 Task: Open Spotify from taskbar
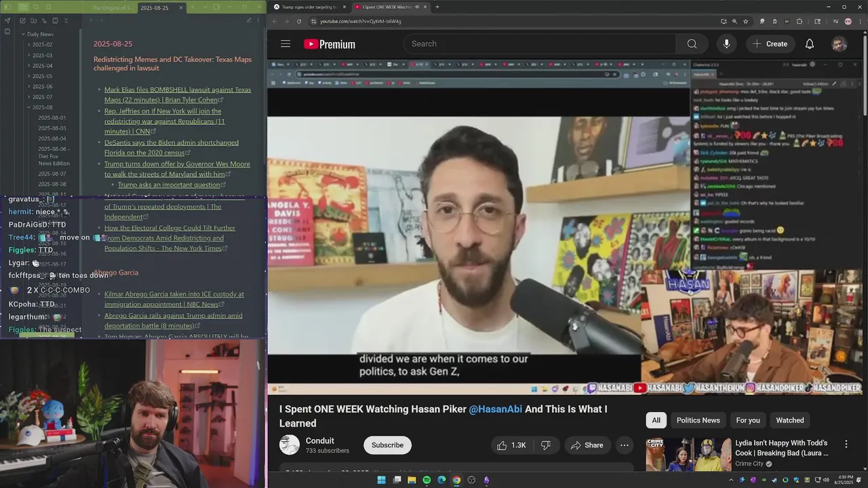point(427,480)
